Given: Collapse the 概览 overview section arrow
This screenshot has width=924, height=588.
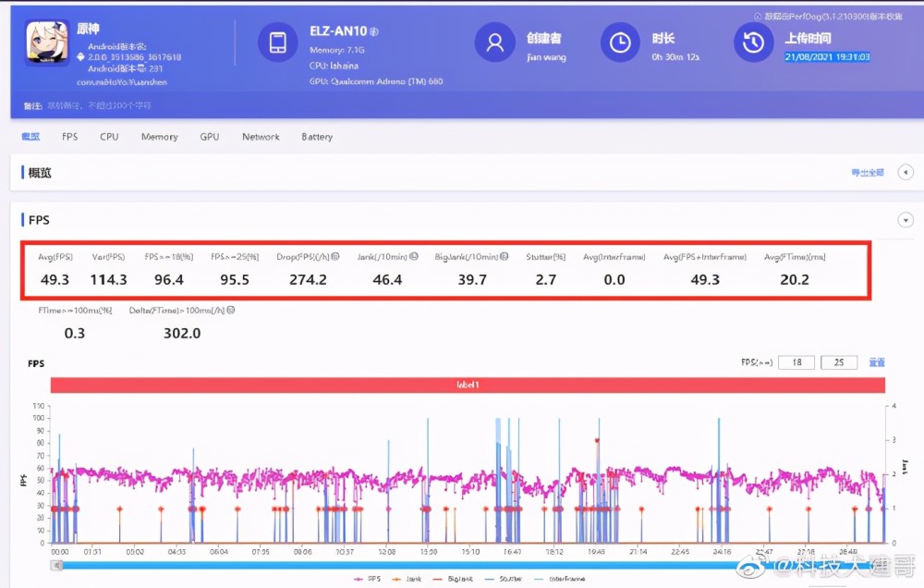Looking at the screenshot, I should (906, 172).
